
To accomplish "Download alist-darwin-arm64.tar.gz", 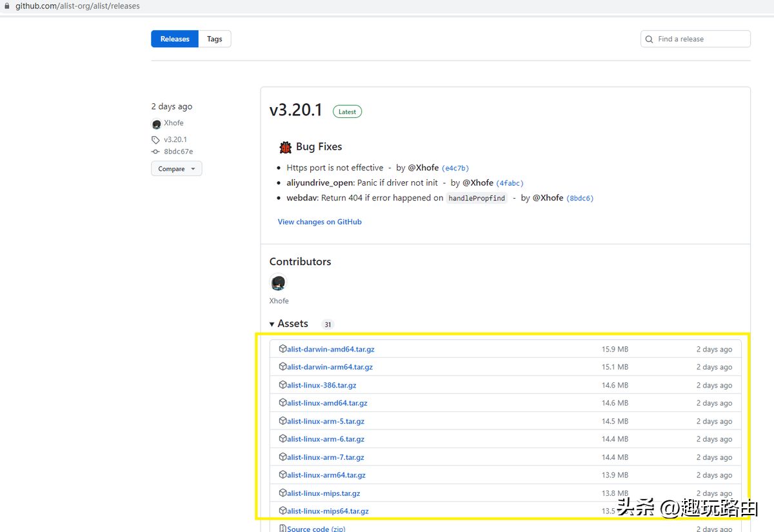I will coord(330,367).
